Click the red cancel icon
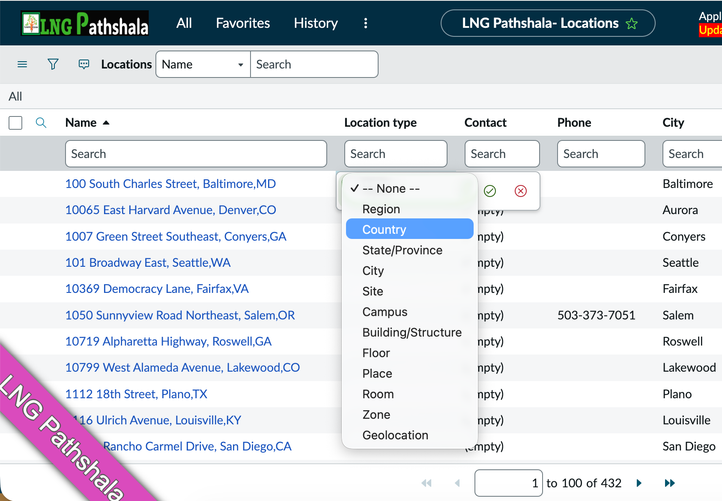The width and height of the screenshot is (722, 501). [520, 191]
